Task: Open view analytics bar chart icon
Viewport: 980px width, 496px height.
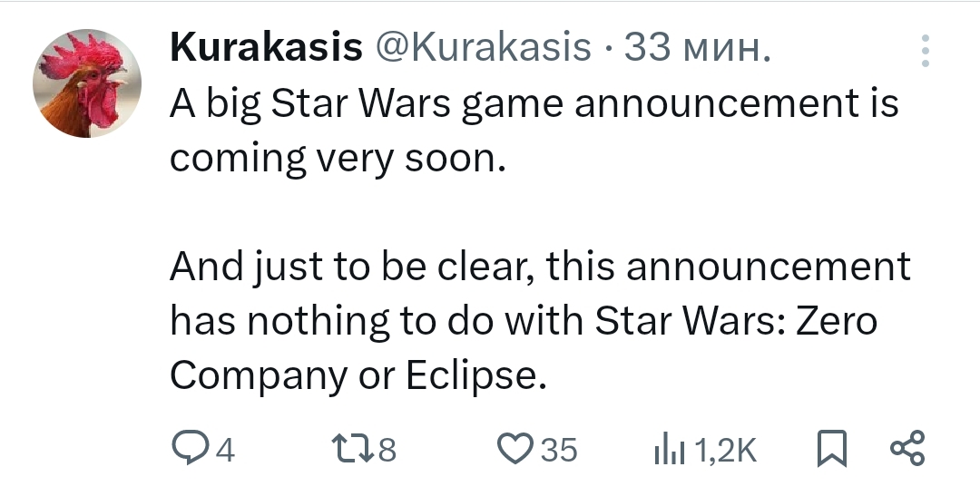Action: tap(668, 449)
